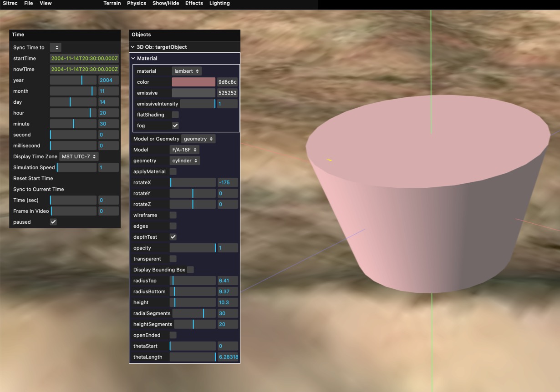560x392 pixels.
Task: Open the Lighting menu
Action: [219, 3]
